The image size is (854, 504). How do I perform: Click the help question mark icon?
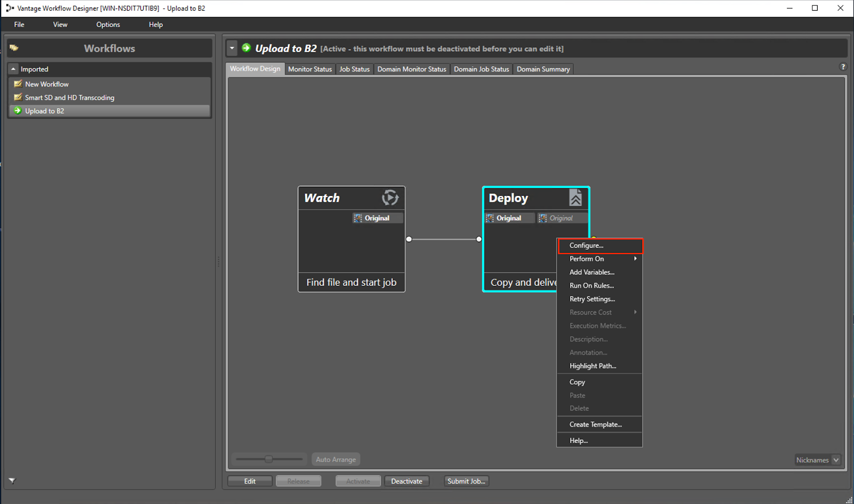[x=843, y=67]
